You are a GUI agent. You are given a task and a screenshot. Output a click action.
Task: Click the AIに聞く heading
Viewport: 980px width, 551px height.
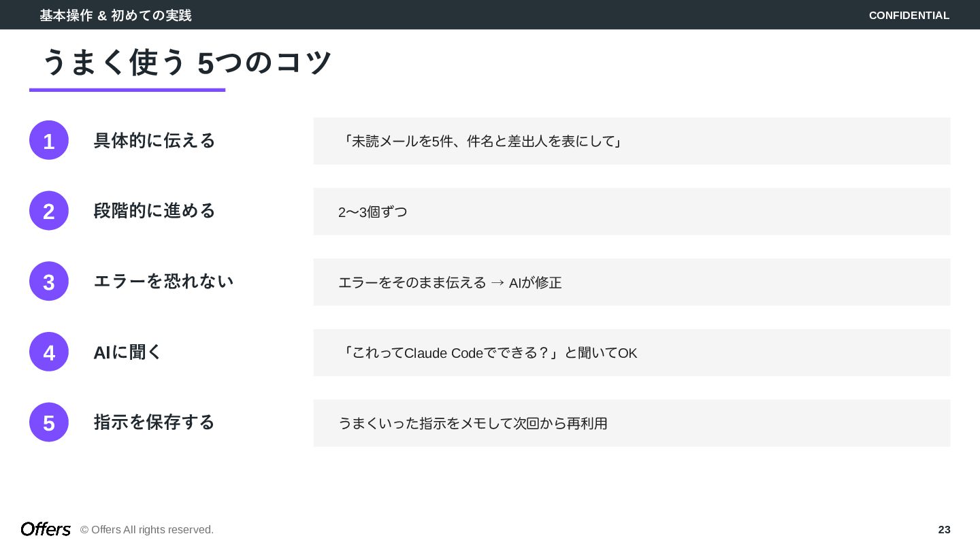[x=128, y=352]
